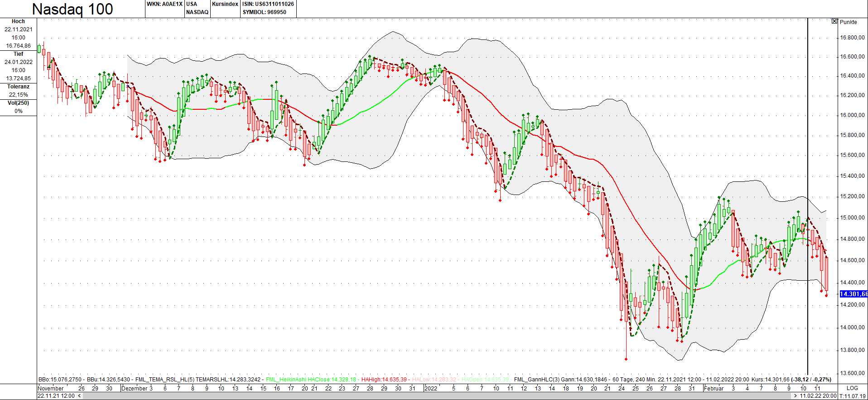Click the right scroll arrow of the time scrollbar
This screenshot has width=868, height=400.
pyautogui.click(x=796, y=396)
